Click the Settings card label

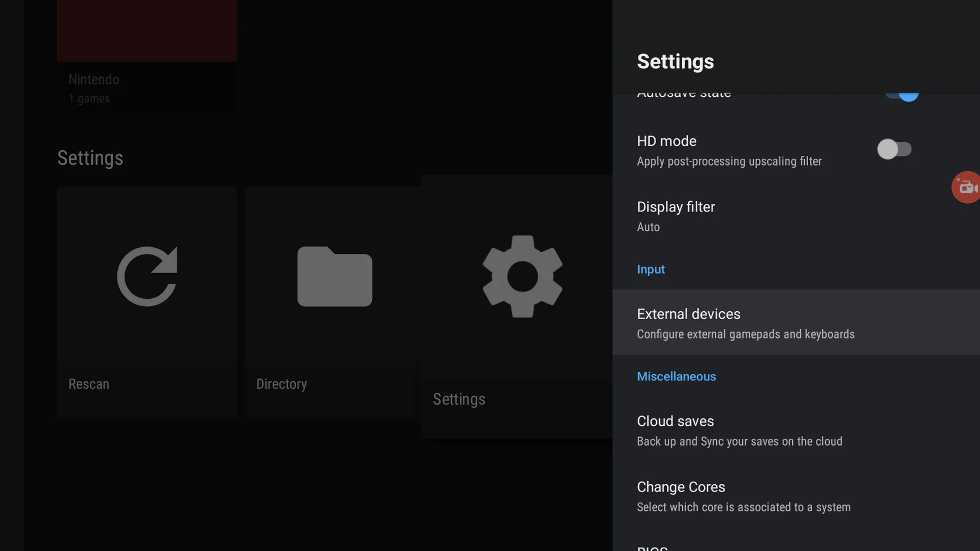(x=459, y=399)
